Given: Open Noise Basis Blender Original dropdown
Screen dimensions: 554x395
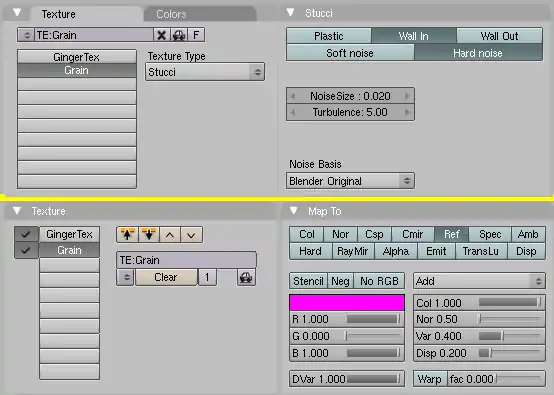Looking at the screenshot, I should tap(350, 181).
